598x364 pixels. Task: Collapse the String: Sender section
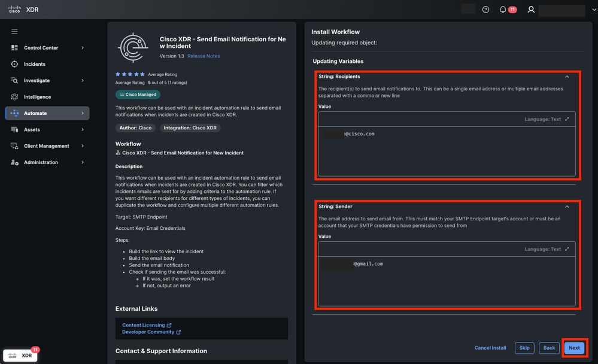[567, 207]
